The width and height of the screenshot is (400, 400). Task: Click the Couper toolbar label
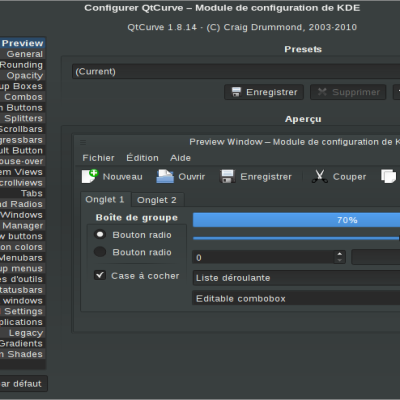coord(349,177)
